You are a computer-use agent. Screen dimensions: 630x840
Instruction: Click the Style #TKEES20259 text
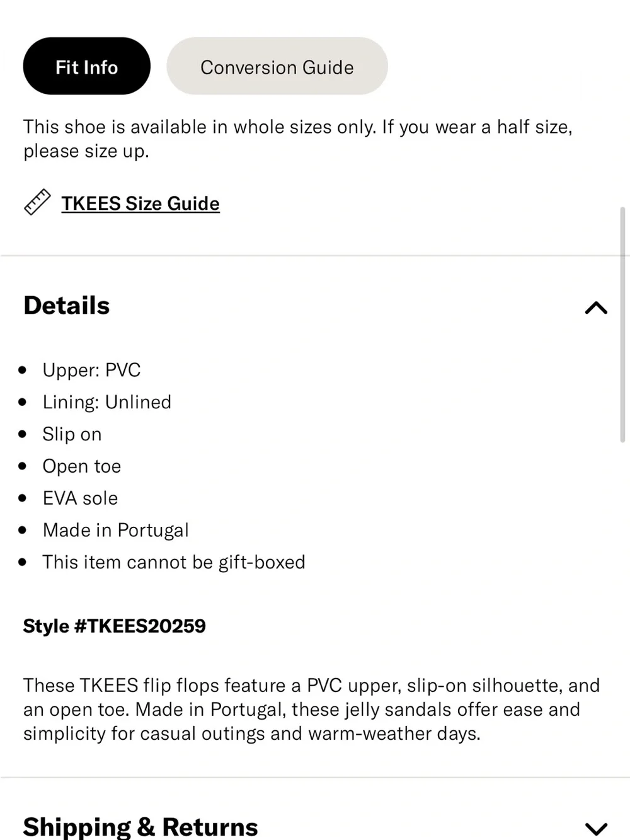click(115, 626)
